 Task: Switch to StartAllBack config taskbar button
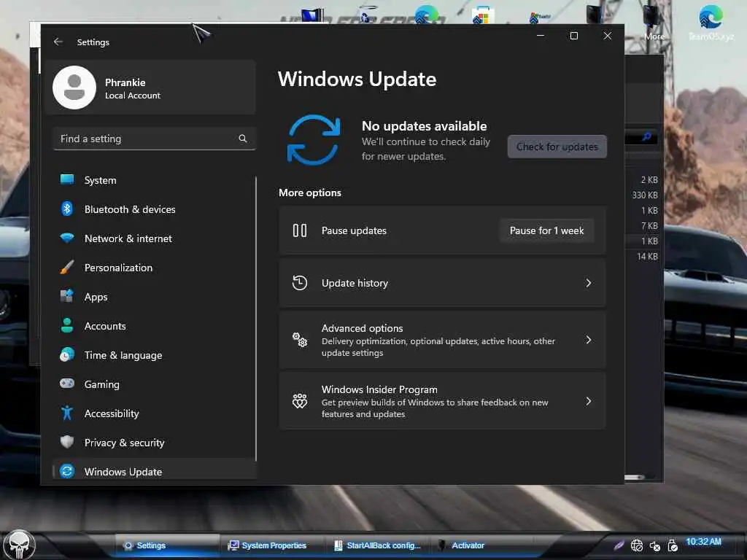[379, 545]
